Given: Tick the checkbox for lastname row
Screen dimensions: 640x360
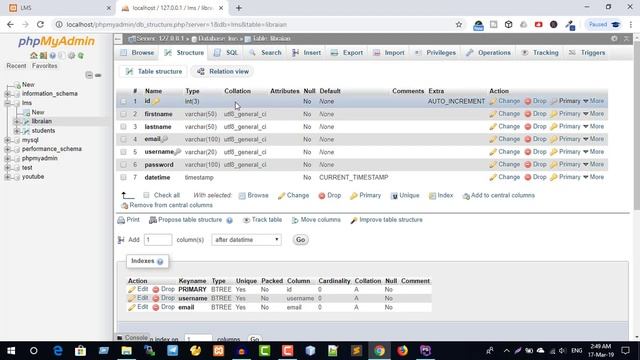Looking at the screenshot, I should pyautogui.click(x=123, y=127).
